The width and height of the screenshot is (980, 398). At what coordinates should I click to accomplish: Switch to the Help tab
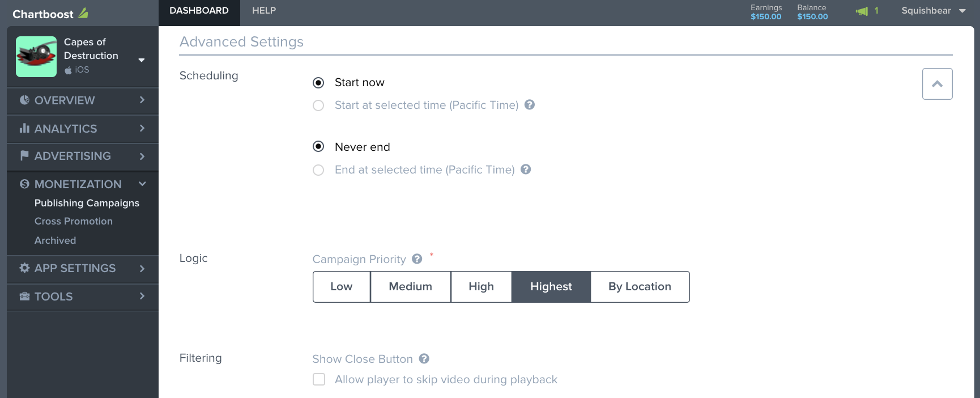[x=264, y=11]
